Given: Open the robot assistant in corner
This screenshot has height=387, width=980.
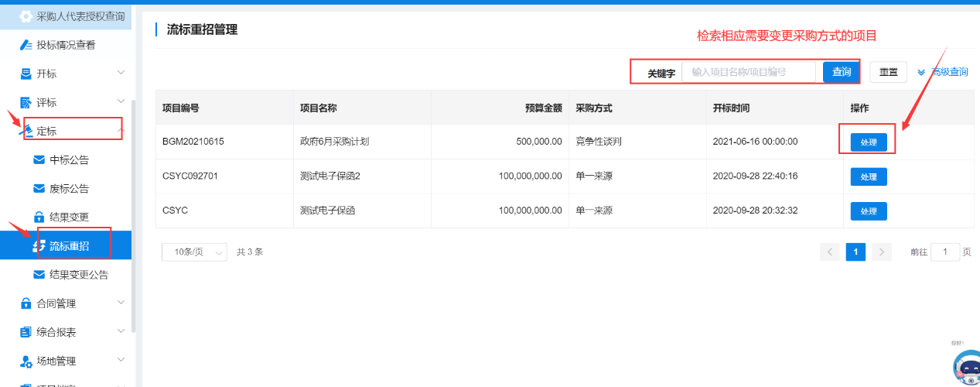Looking at the screenshot, I should click(x=965, y=368).
